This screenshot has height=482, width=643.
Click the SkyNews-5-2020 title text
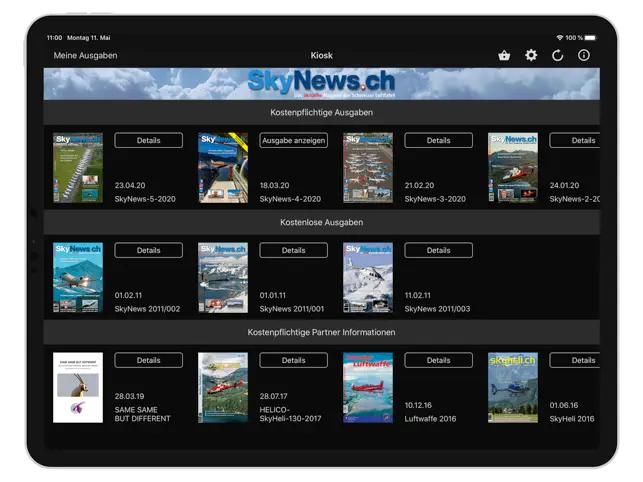[x=145, y=199]
